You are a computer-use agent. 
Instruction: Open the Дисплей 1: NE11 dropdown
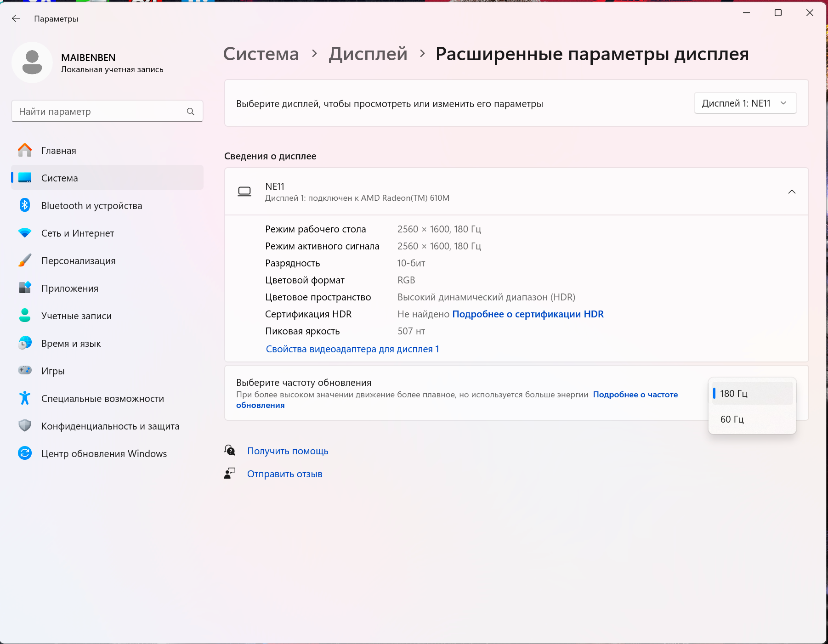click(x=745, y=103)
